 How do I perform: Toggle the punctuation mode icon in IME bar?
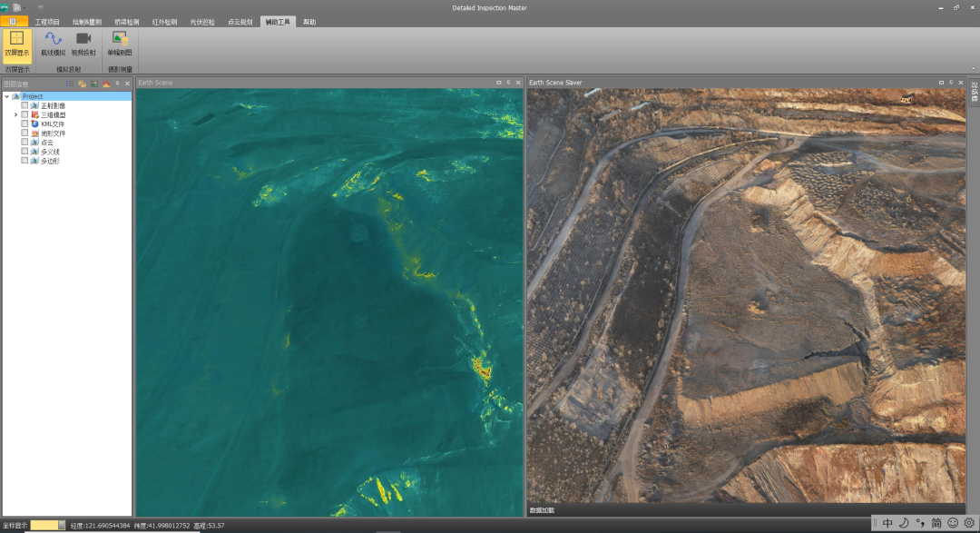tap(920, 523)
